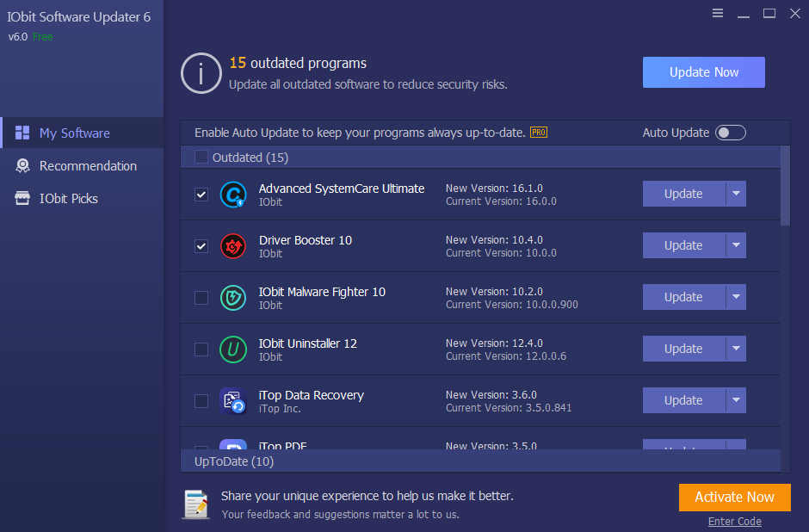Click the Driver Booster 10 icon
Screen dimensions: 809x532
pos(233,245)
